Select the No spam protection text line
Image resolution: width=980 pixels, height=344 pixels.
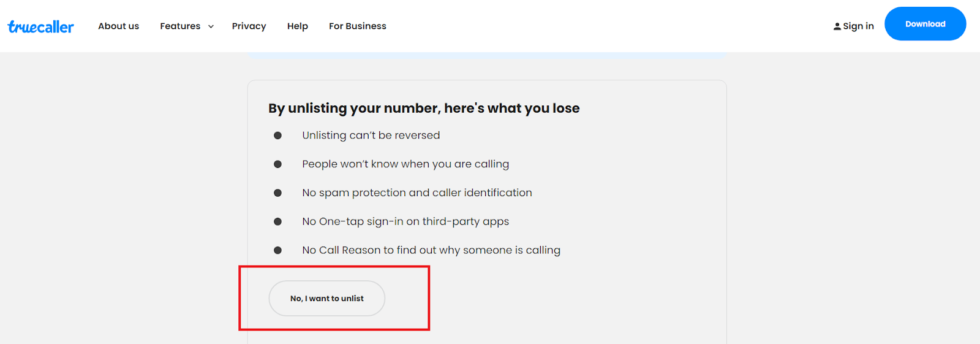(417, 193)
